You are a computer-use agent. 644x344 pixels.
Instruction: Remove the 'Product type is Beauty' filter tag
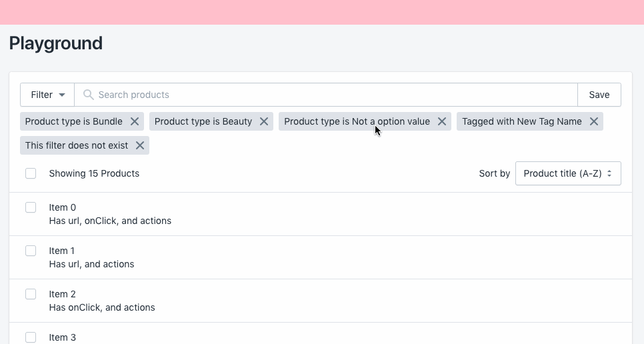[264, 121]
